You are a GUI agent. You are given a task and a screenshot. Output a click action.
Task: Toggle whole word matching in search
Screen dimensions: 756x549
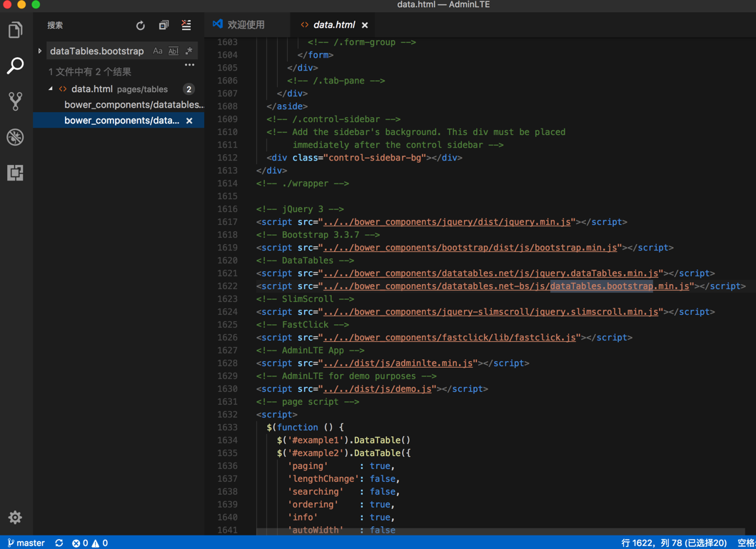173,51
